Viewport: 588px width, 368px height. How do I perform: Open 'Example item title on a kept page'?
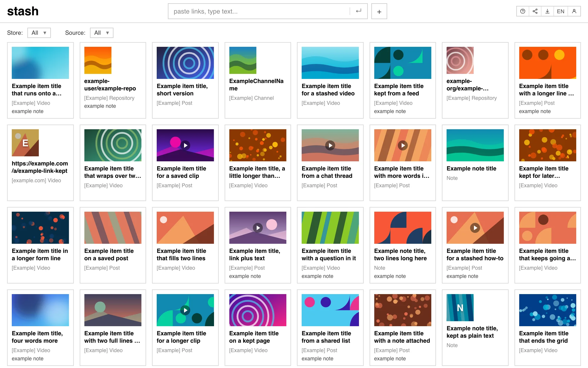point(254,337)
